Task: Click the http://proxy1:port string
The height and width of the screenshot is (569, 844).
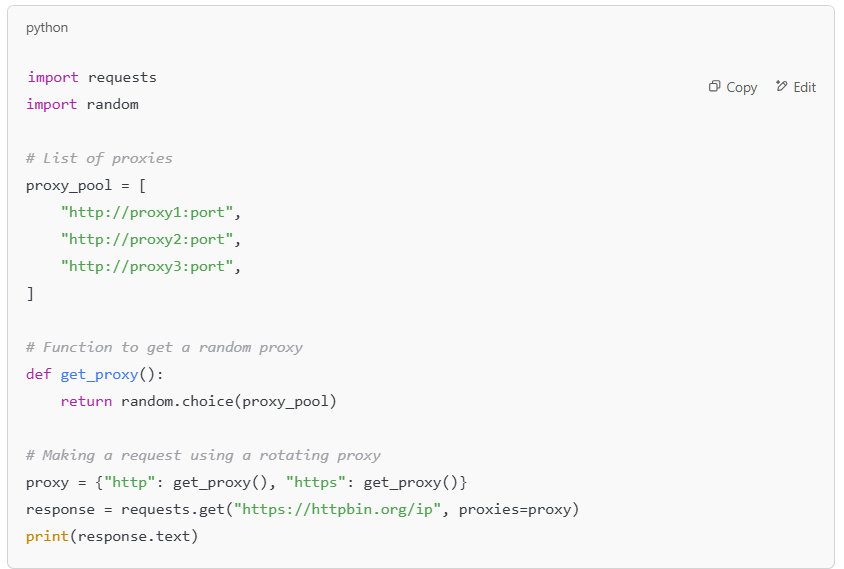Action: [147, 213]
